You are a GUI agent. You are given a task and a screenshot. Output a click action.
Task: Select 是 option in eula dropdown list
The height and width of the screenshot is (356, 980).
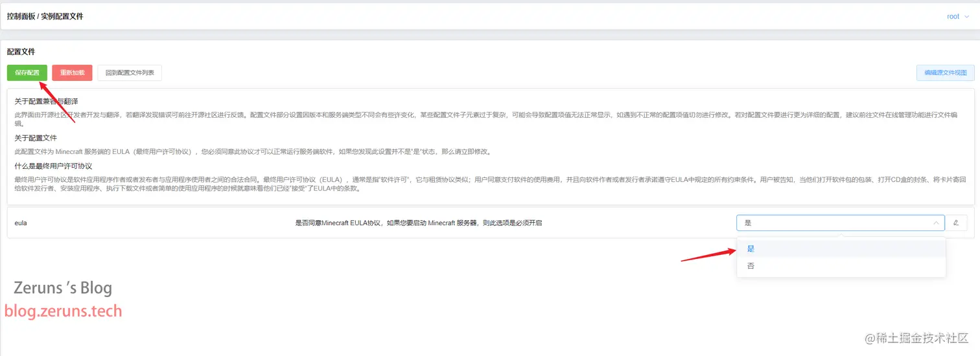841,249
